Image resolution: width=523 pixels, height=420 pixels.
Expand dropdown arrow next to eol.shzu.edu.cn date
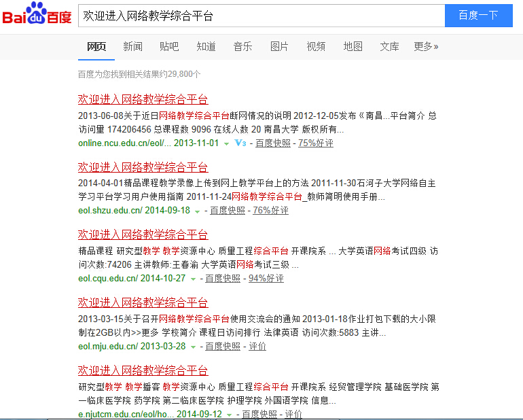198,211
